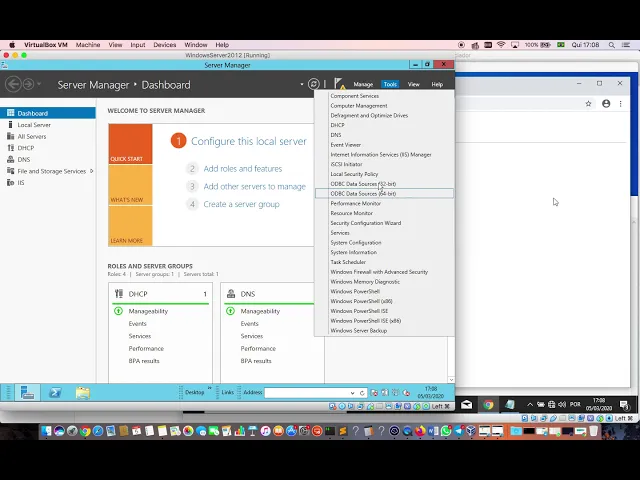Open the notifications flag icon
The width and height of the screenshot is (640, 480).
click(339, 84)
